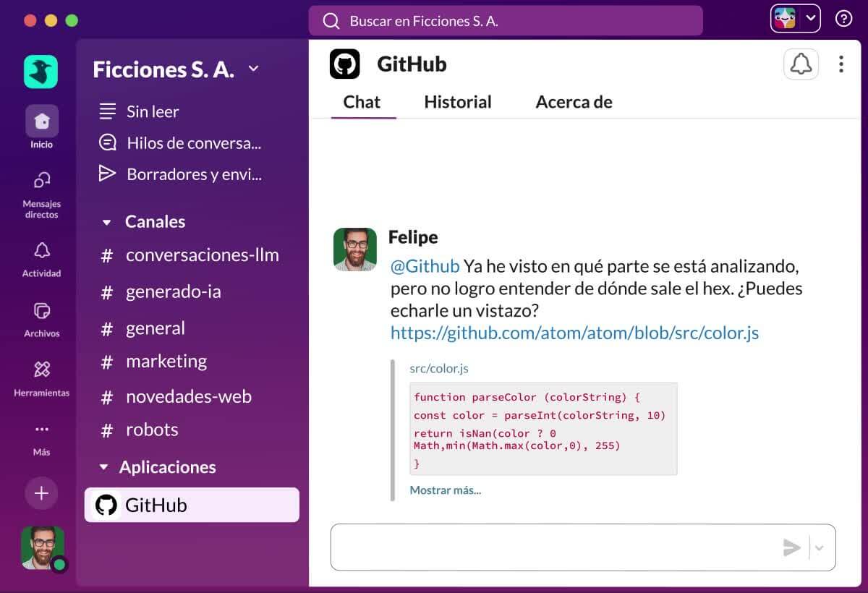Open Archivos icon in the sidebar
Screen dimensions: 868x593
42,311
